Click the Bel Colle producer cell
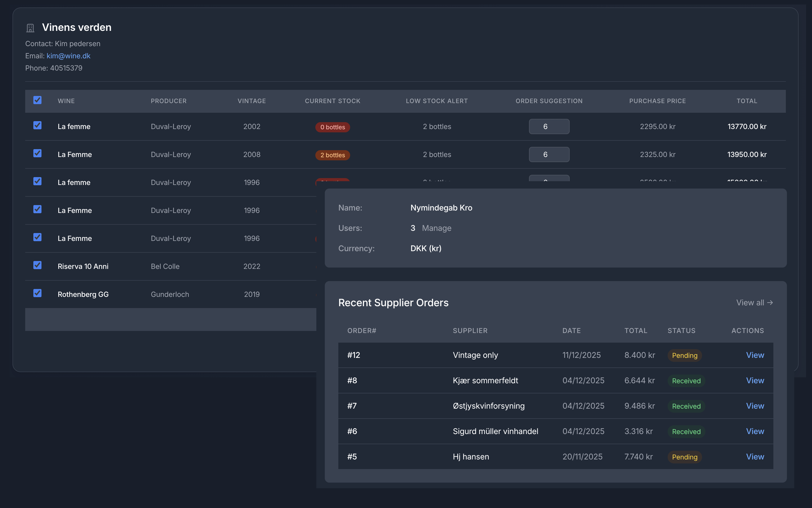 coord(165,266)
